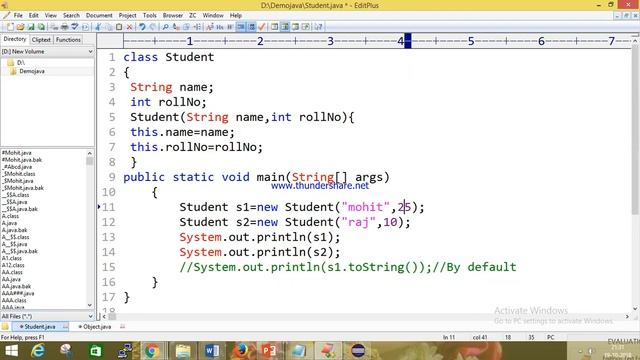Image resolution: width=640 pixels, height=360 pixels.
Task: Run spell check from toolbar
Action: 75,27
